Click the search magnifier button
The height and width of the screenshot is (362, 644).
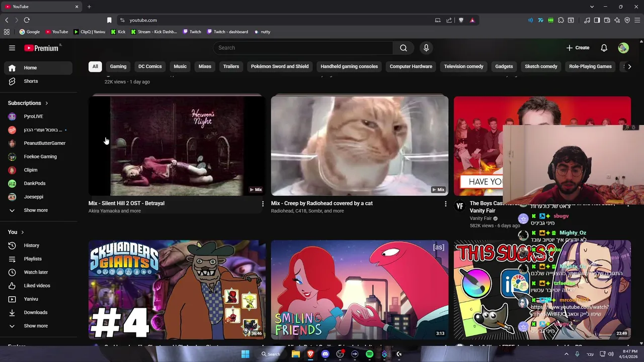pos(404,48)
